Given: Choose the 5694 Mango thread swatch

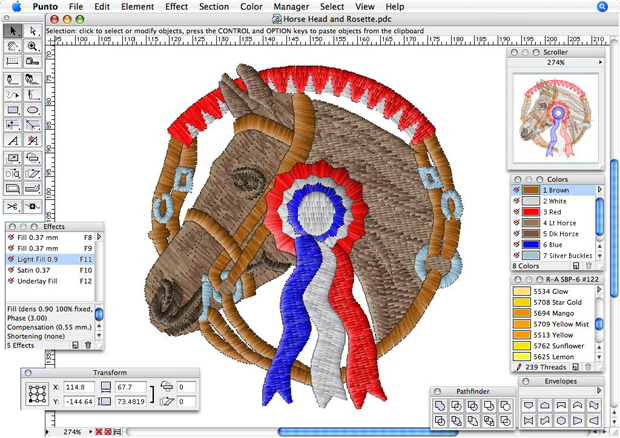Looking at the screenshot, I should coord(522,313).
